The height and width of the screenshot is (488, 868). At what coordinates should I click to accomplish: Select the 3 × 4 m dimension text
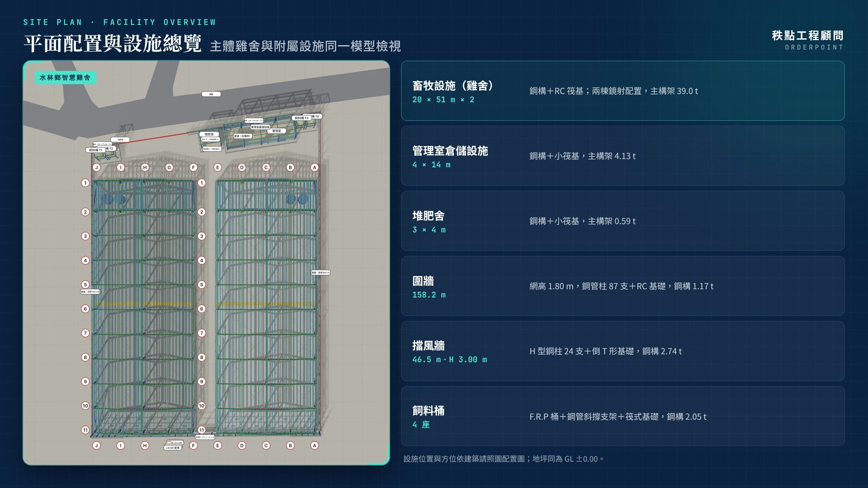point(429,230)
